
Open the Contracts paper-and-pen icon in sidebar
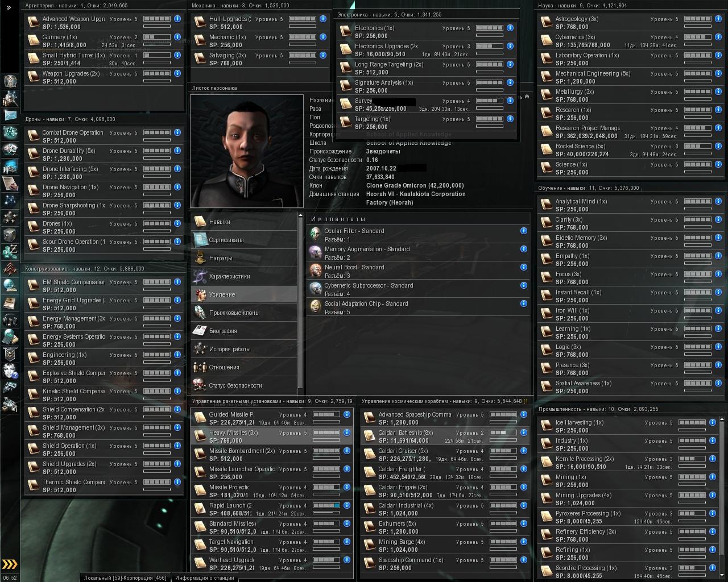[10, 184]
